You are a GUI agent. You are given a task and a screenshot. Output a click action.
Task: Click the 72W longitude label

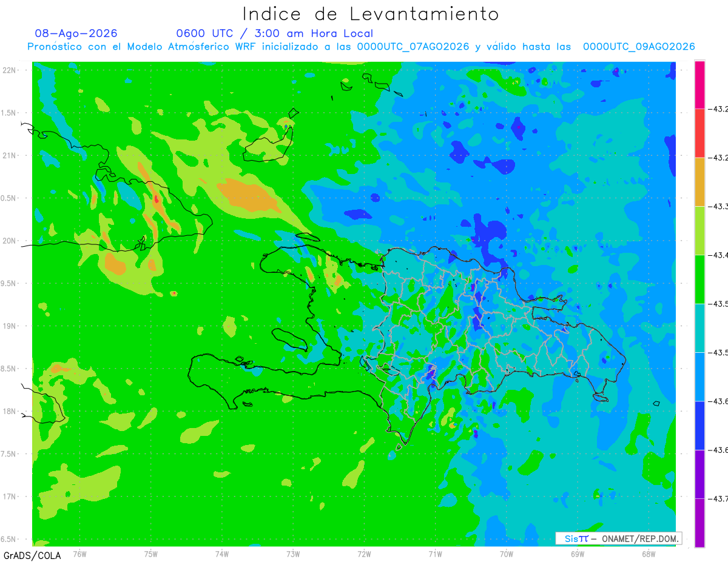364,554
